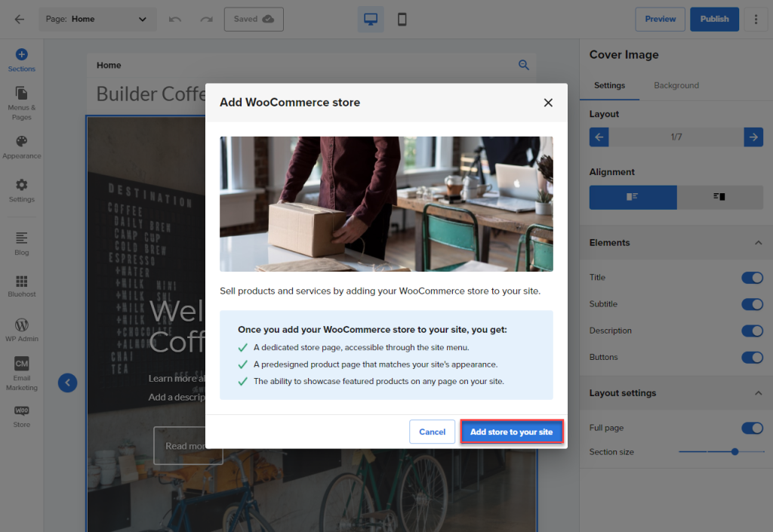773x532 pixels.
Task: Select right alignment option
Action: 719,197
